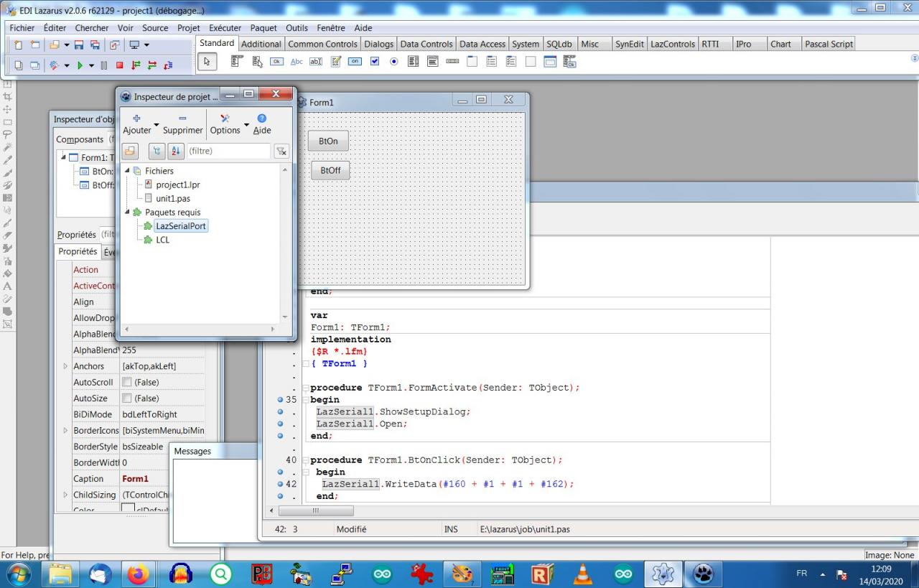Select unit1.pas in project inspector tree
The width and height of the screenshot is (919, 588).
[172, 198]
